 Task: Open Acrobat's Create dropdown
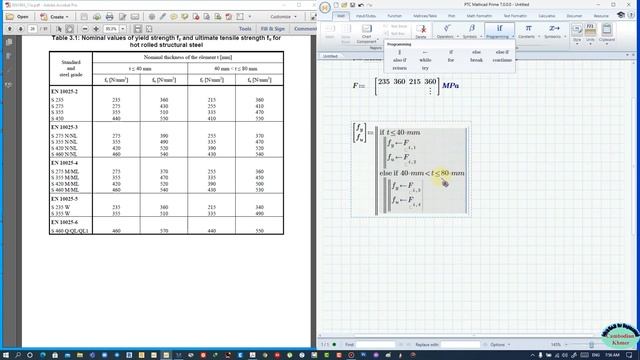click(x=55, y=17)
